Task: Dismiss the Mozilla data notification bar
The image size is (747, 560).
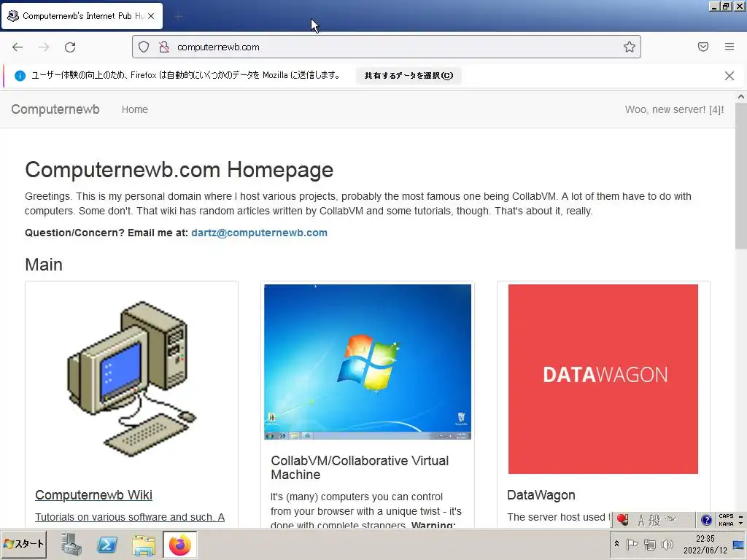Action: tap(729, 76)
